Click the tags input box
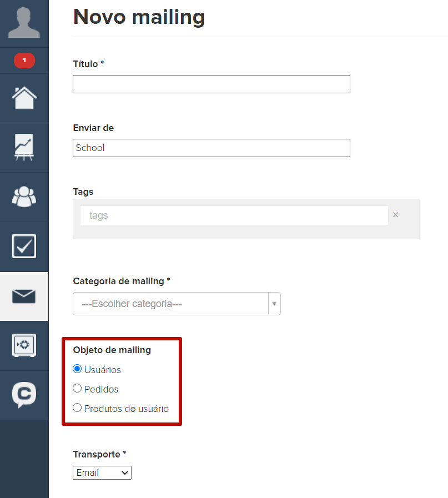 (234, 215)
